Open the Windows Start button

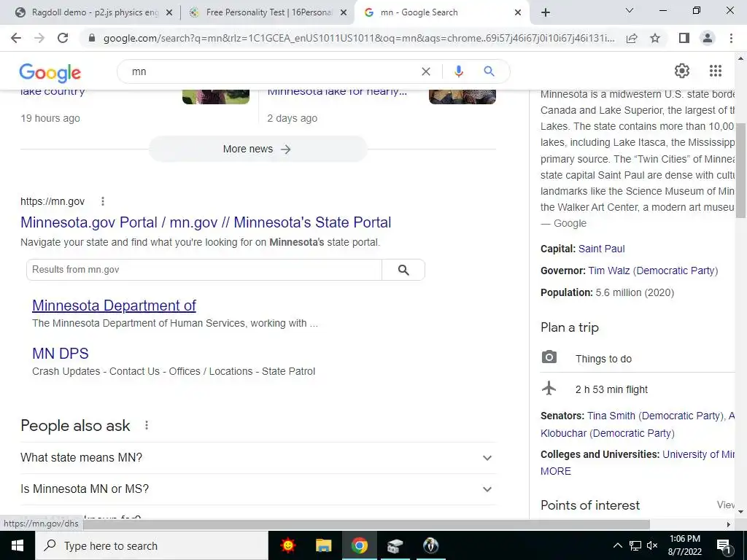pyautogui.click(x=18, y=545)
